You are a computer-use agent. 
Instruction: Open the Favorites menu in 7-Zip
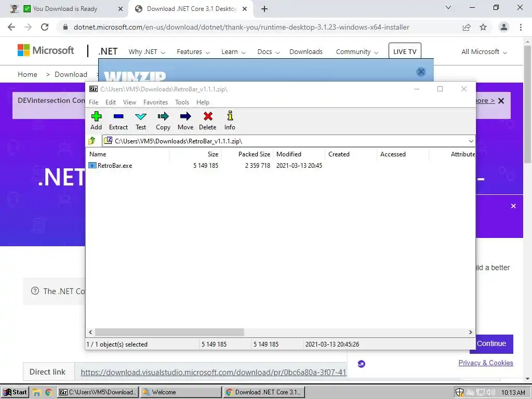156,102
